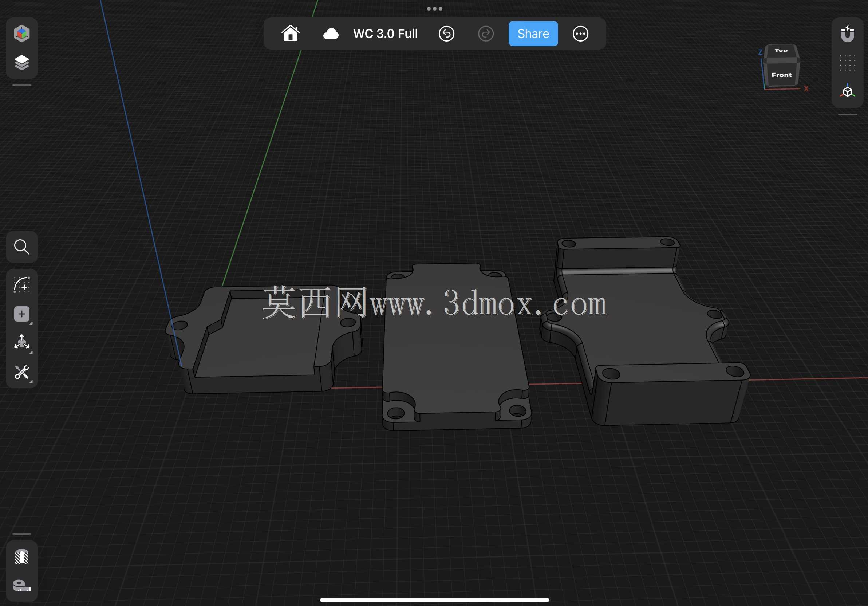Open the more options ellipsis menu
Screen dimensions: 868x606
click(580, 34)
